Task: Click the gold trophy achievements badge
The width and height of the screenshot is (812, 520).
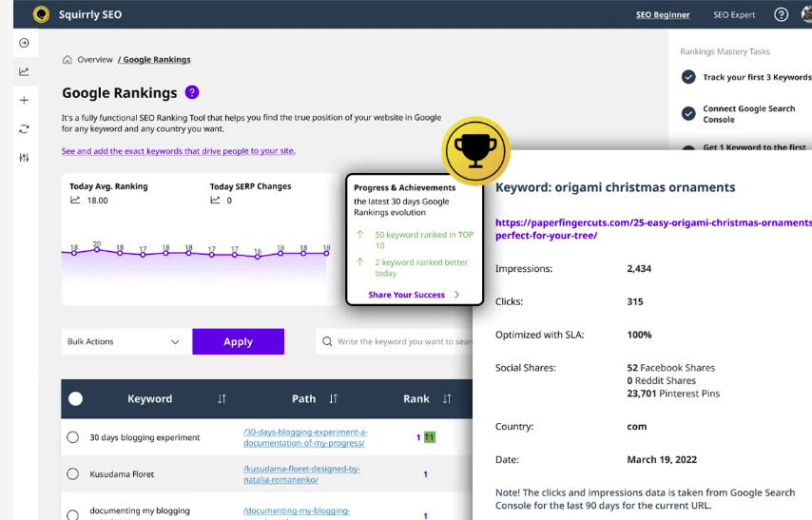Action: tap(476, 150)
